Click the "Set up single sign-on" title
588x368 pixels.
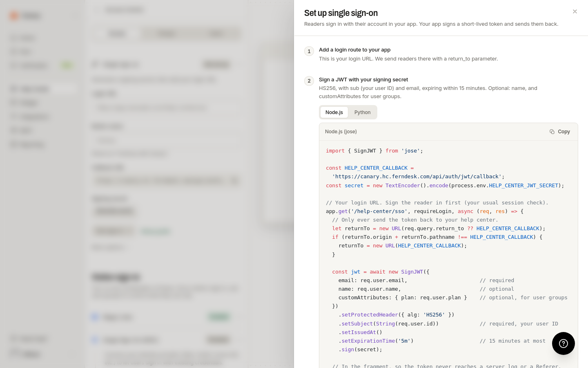pos(341,13)
